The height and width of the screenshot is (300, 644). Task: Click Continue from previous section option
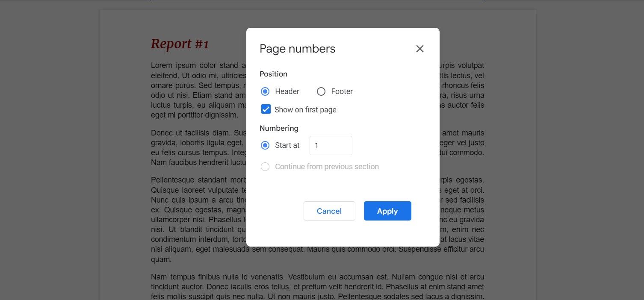265,166
